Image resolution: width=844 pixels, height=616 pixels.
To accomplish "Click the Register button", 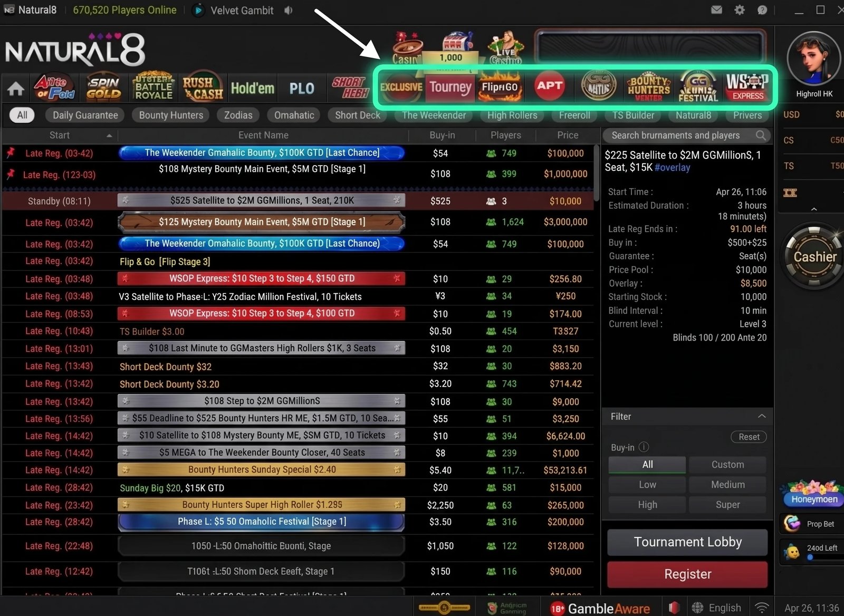I will pos(687,574).
